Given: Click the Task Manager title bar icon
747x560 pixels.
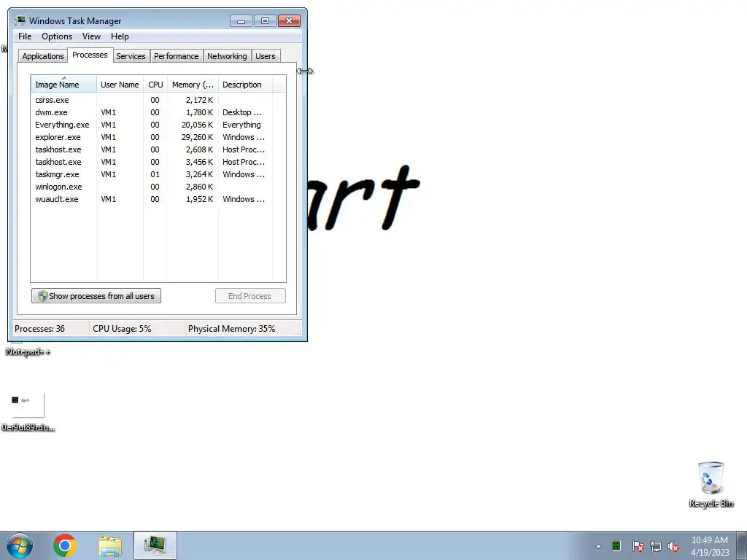Looking at the screenshot, I should click(x=20, y=20).
